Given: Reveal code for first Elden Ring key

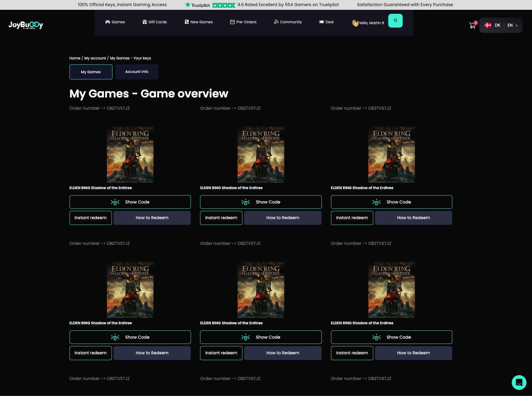Looking at the screenshot, I should pos(130,202).
